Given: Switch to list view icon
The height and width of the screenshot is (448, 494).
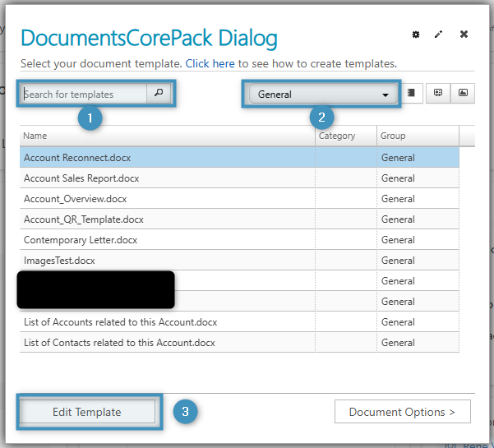Looking at the screenshot, I should (412, 94).
